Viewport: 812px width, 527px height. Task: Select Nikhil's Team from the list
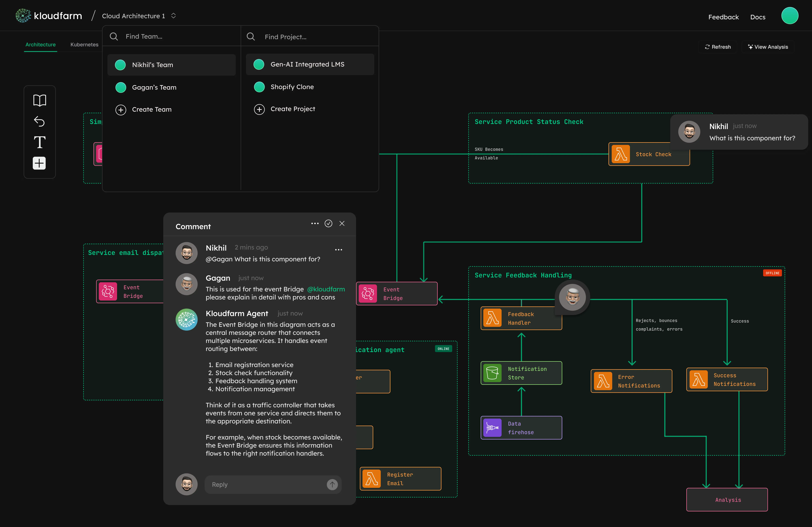[172, 65]
